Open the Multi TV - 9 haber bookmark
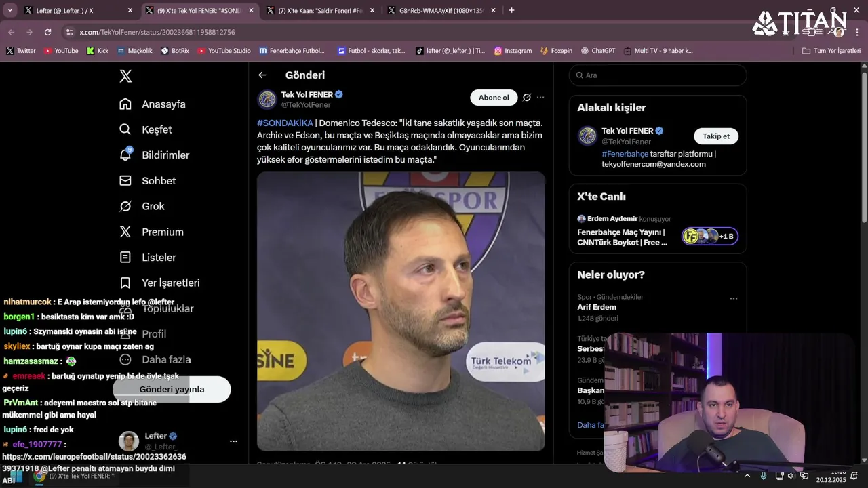This screenshot has height=488, width=868. tap(658, 51)
